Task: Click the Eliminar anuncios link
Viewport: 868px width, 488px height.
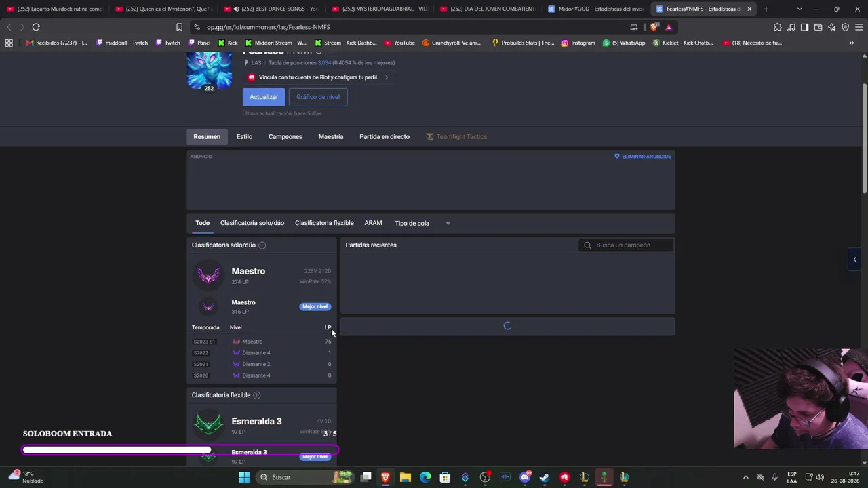Action: pos(643,157)
